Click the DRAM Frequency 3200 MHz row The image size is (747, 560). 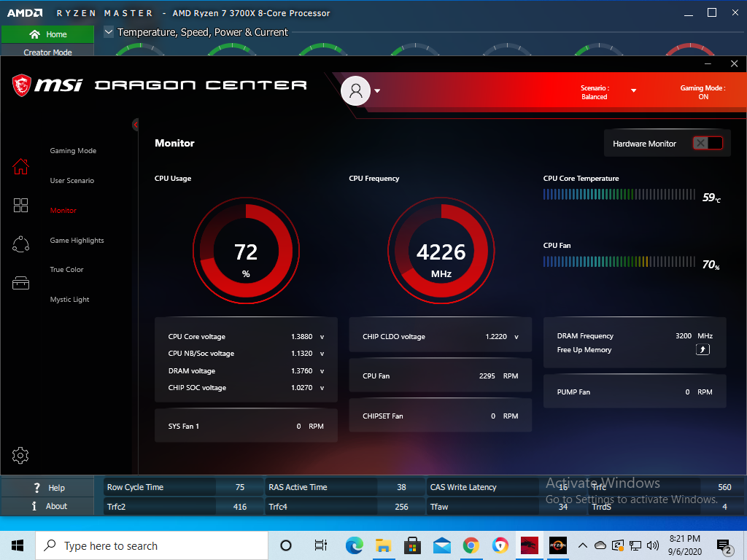[x=635, y=335]
